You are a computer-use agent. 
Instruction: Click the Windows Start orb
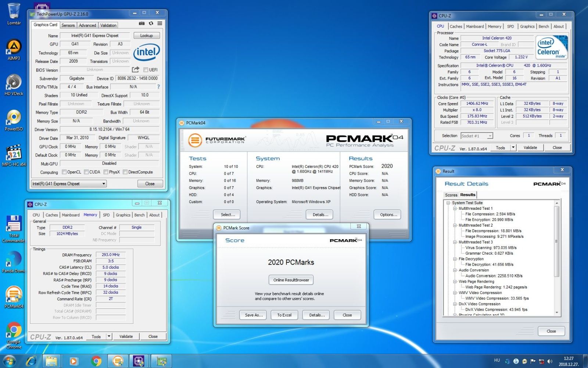pos(9,361)
